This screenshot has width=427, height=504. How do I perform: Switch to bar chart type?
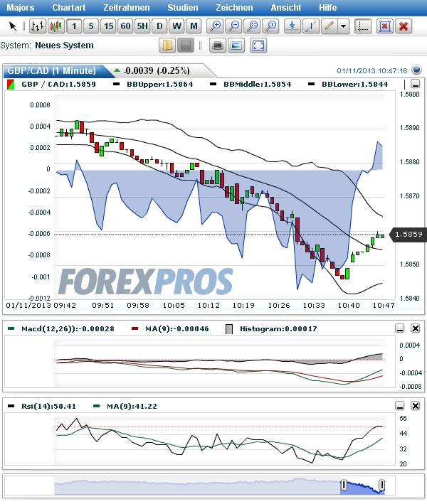tap(38, 26)
